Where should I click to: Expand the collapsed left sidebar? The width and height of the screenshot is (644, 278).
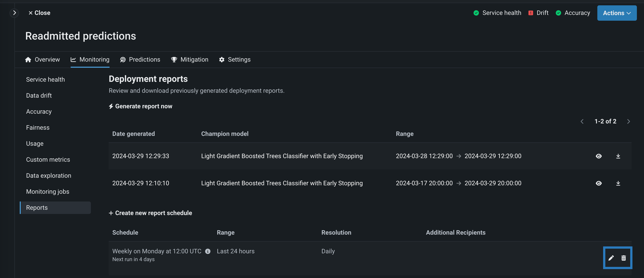click(x=14, y=13)
